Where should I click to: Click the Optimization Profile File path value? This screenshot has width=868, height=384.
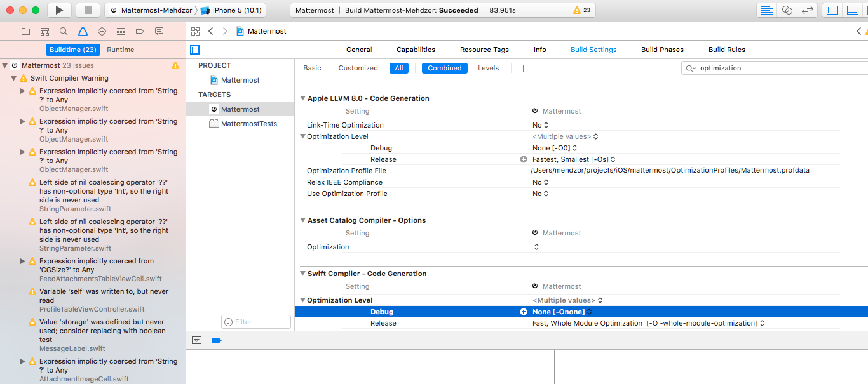tap(670, 171)
